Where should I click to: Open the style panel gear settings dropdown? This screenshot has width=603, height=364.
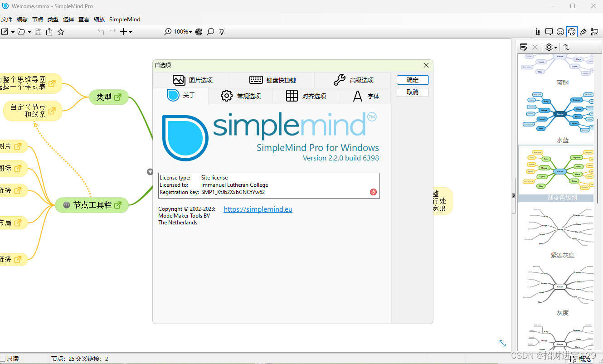point(551,47)
